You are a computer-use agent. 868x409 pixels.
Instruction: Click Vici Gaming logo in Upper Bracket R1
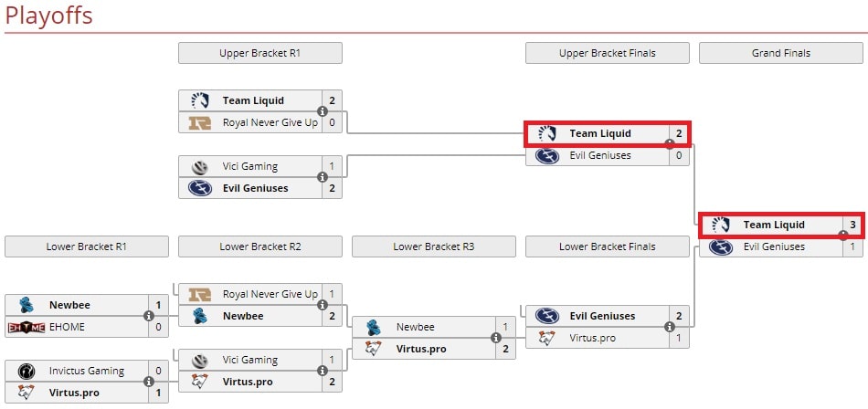(x=200, y=166)
